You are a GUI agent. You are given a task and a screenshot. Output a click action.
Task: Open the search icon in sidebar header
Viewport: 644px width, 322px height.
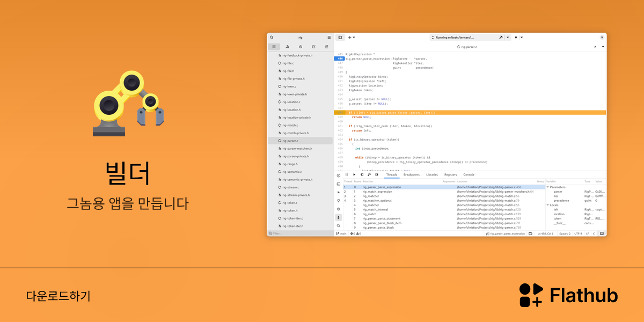(272, 38)
